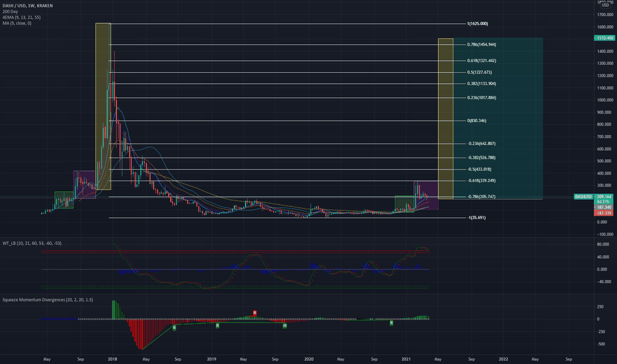Click the Fibonacci label -0.618(339.249)

coord(481,181)
